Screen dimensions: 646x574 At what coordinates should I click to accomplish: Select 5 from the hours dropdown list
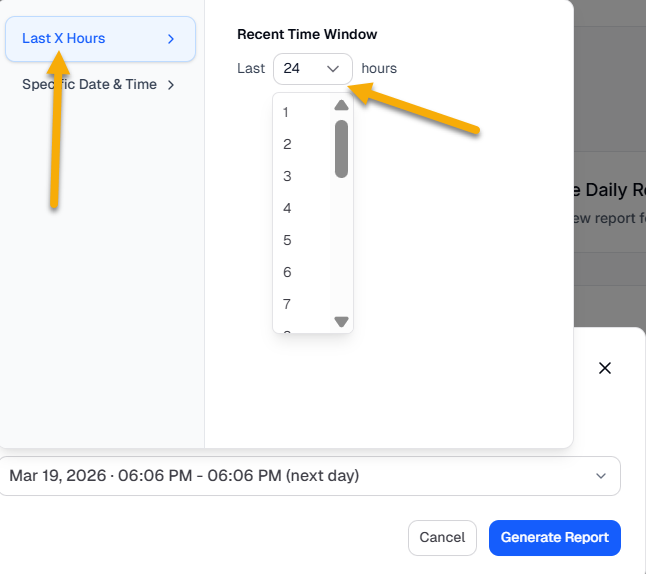coord(287,240)
